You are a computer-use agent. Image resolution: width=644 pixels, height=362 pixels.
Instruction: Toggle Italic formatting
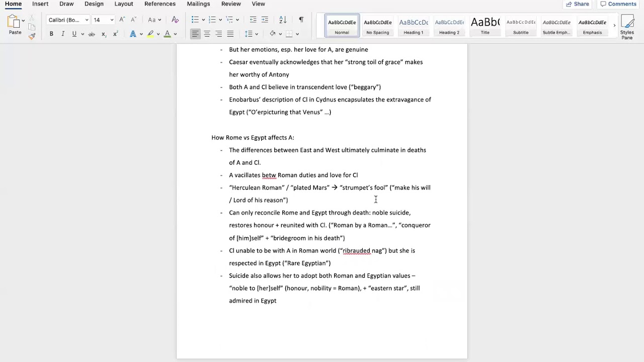[63, 34]
